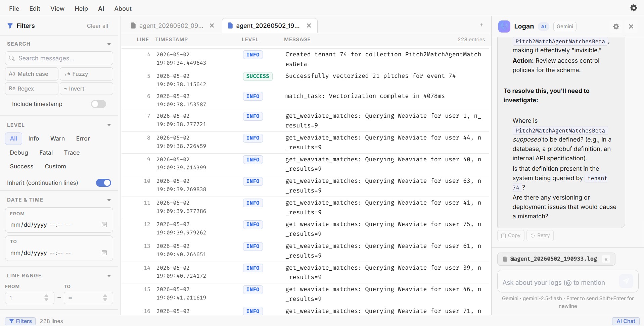Close the agent_20260502_19 tab
This screenshot has width=644, height=326.
click(309, 25)
